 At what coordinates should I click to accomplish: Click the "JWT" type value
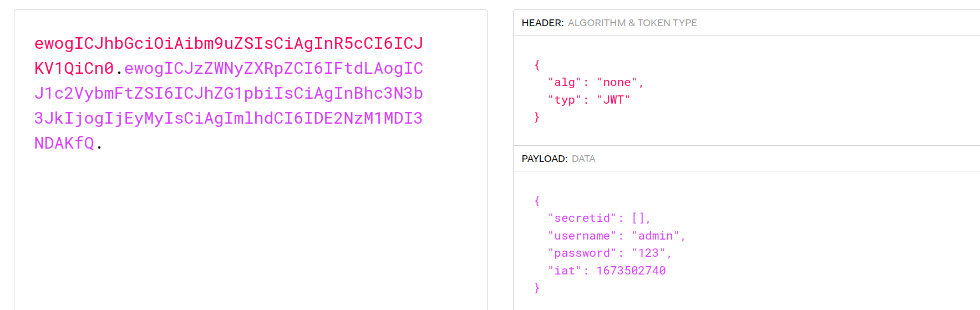coord(613,100)
